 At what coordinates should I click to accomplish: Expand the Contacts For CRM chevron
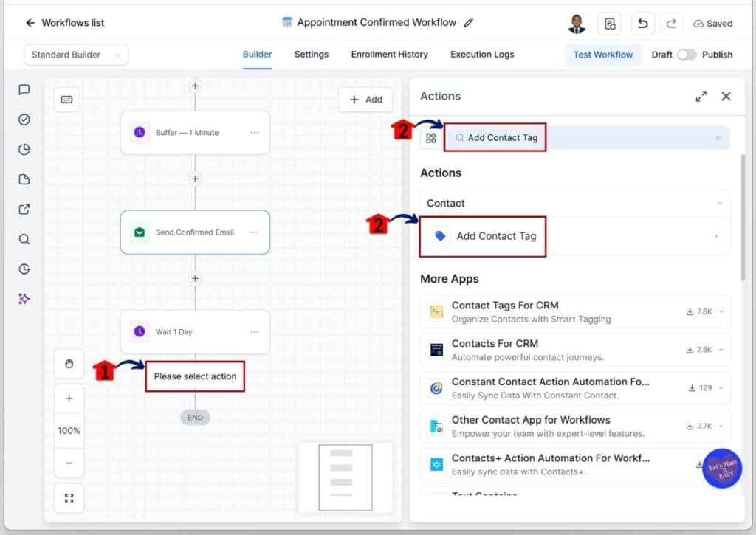click(721, 350)
